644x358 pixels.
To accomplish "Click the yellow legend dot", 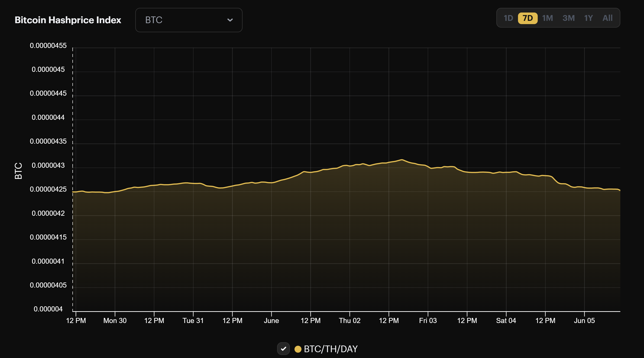I will coord(298,349).
